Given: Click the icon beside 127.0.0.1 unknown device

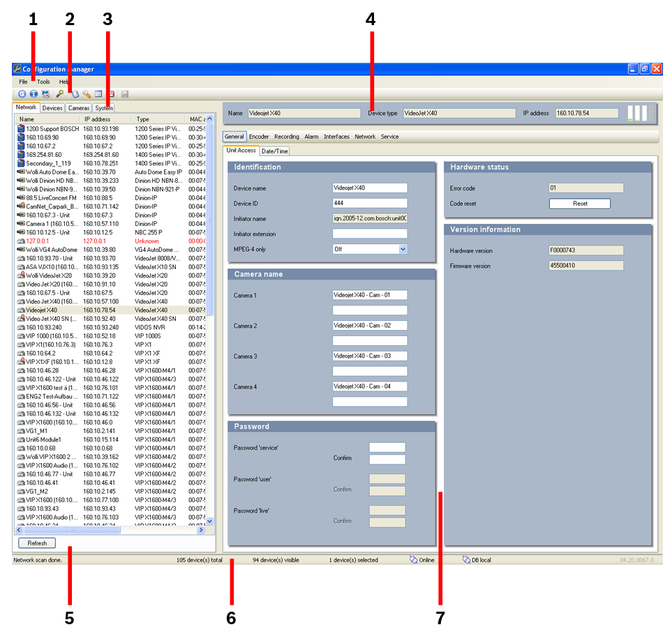Looking at the screenshot, I should tap(21, 241).
